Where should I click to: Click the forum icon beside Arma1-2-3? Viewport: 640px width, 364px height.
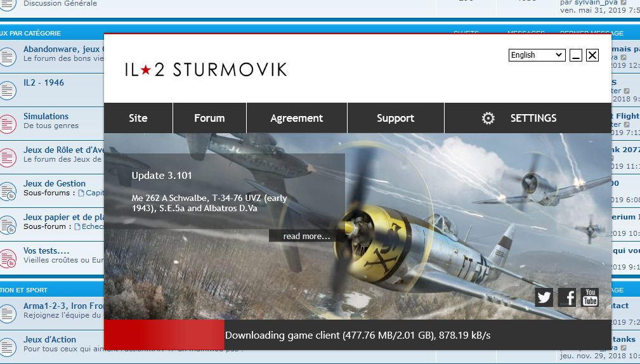[8, 313]
